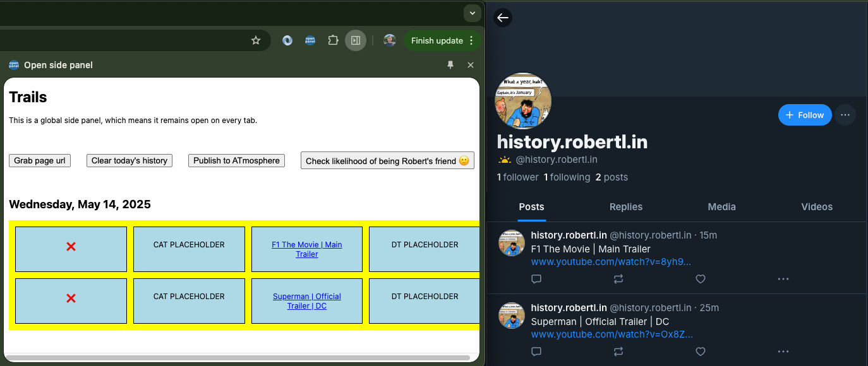Delete the F1 The Movie row with red X
This screenshot has width=868, height=366.
(x=71, y=247)
